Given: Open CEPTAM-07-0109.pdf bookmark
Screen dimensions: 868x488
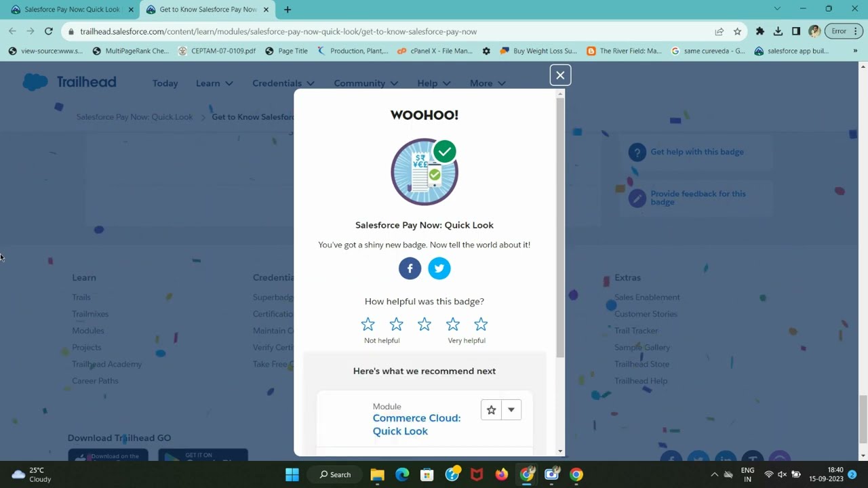Looking at the screenshot, I should tap(217, 51).
